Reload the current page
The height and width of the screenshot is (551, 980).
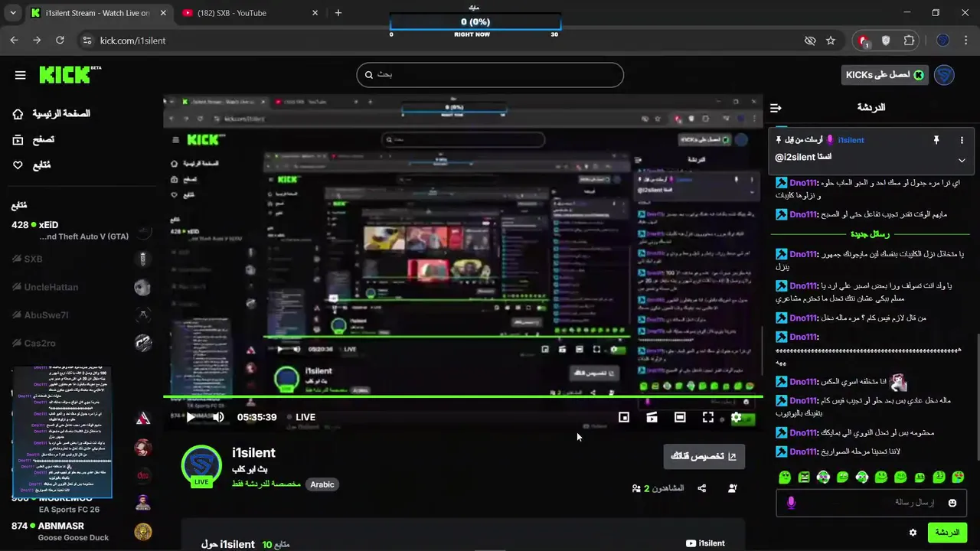(60, 41)
